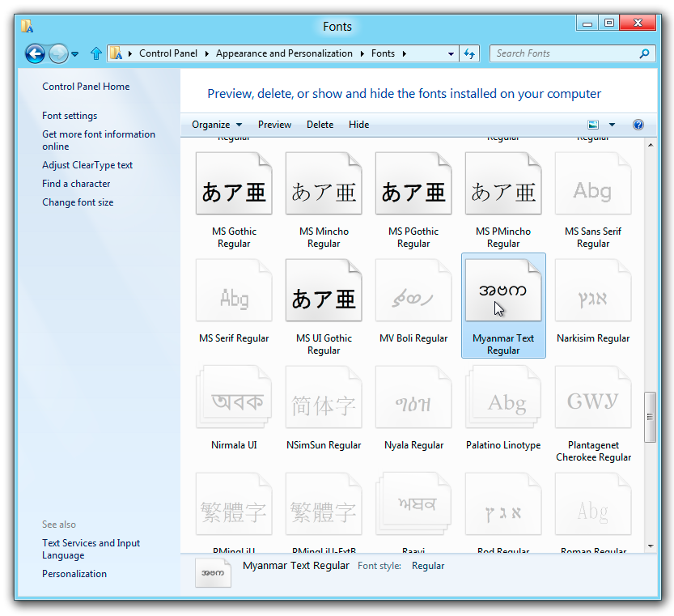Viewport: 674px width, 616px height.
Task: Select the Nyala Regular font icon
Action: 413,397
